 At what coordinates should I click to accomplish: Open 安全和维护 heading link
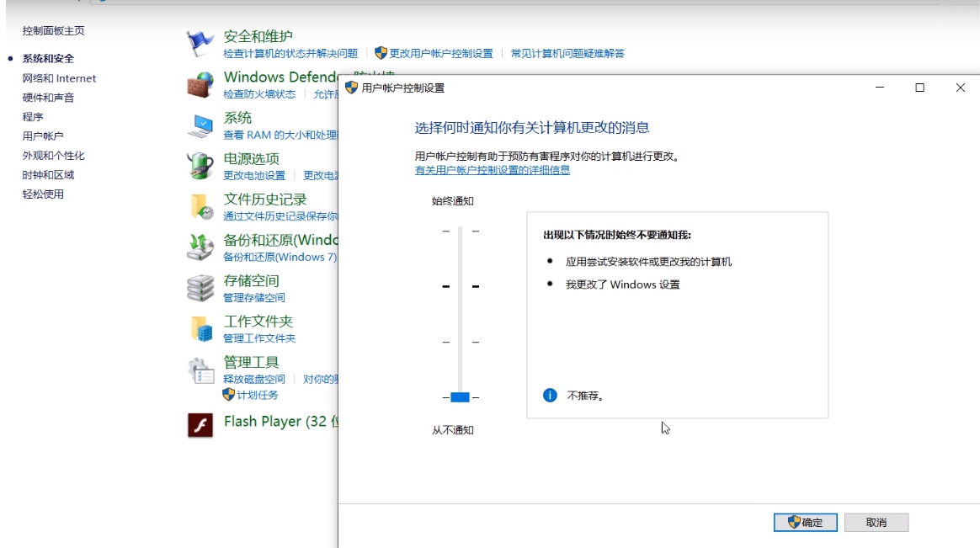[x=258, y=36]
